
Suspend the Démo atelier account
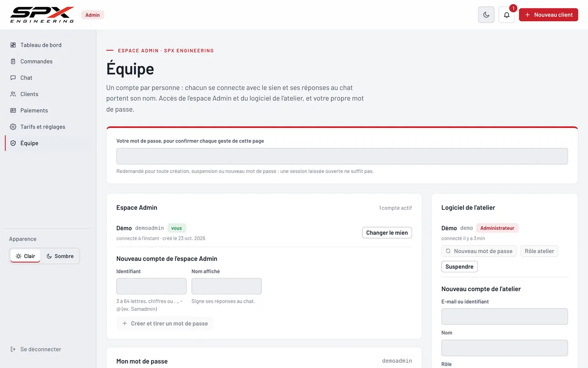tap(459, 267)
